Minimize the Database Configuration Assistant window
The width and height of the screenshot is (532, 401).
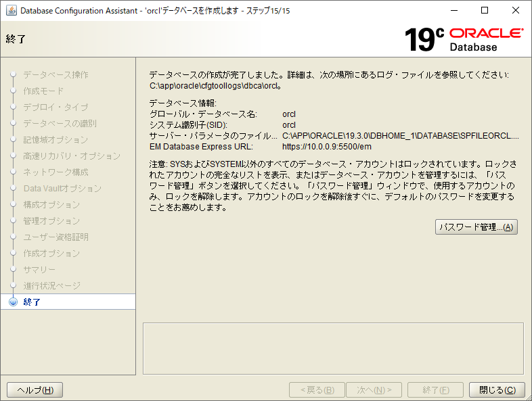(454, 11)
